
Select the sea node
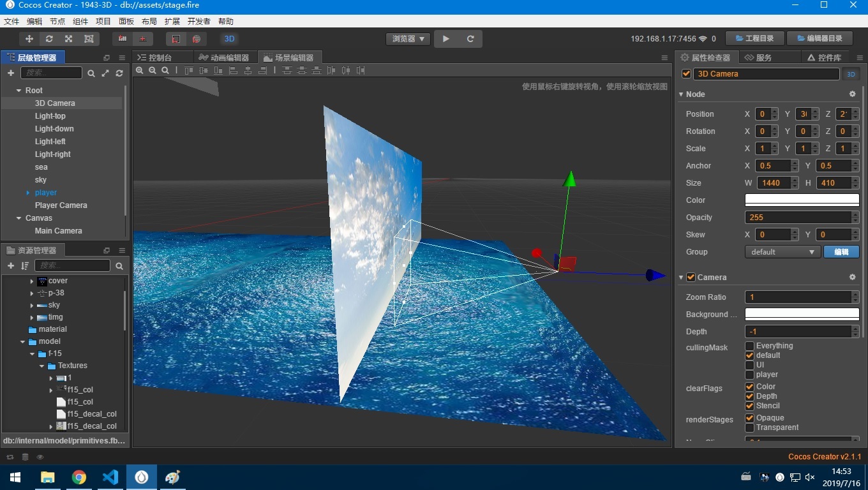pos(41,167)
